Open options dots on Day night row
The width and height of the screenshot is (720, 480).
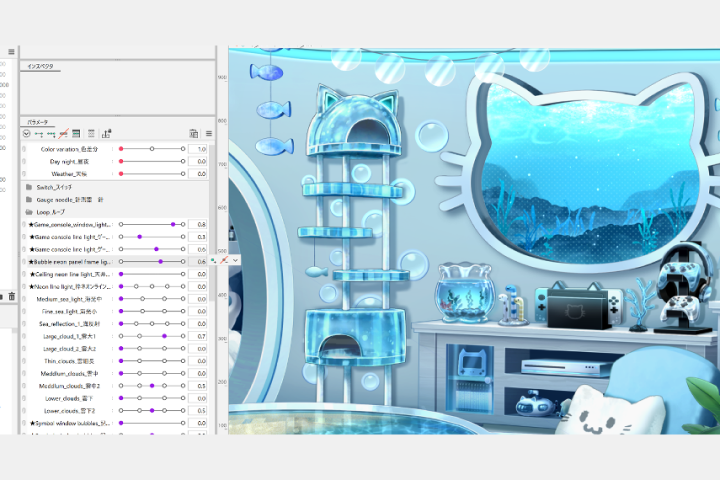(x=112, y=161)
